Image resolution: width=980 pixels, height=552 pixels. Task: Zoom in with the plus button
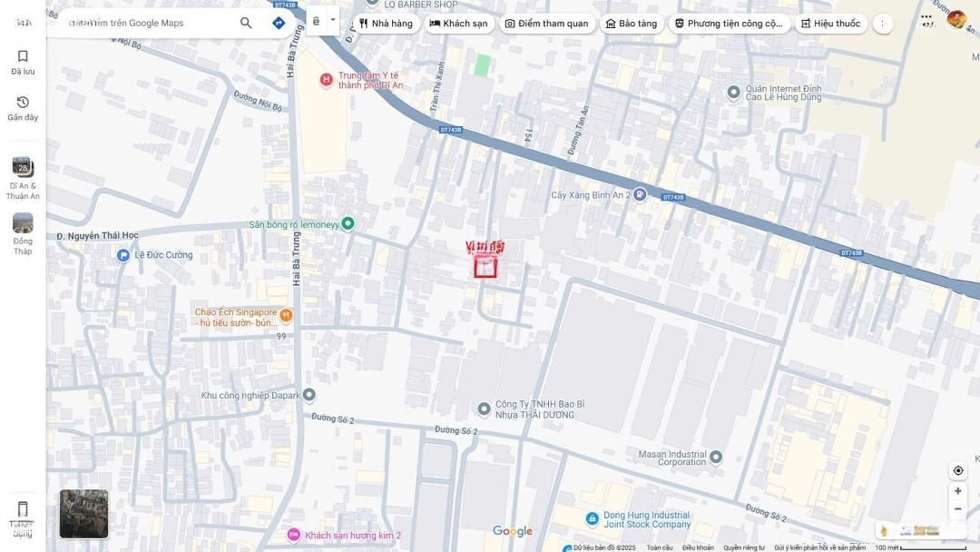click(x=957, y=491)
